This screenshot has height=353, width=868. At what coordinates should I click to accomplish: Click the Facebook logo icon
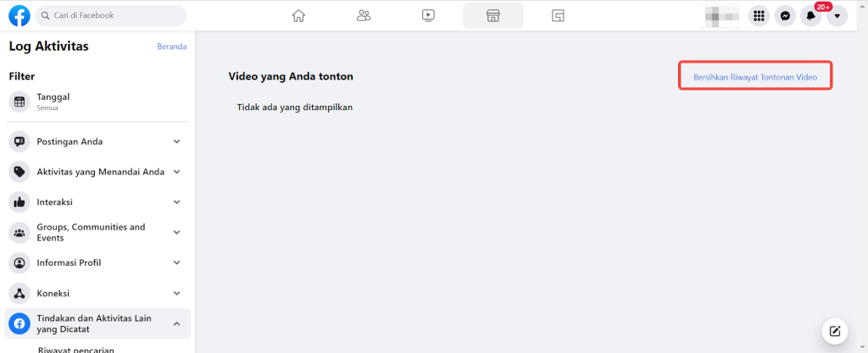[x=19, y=15]
